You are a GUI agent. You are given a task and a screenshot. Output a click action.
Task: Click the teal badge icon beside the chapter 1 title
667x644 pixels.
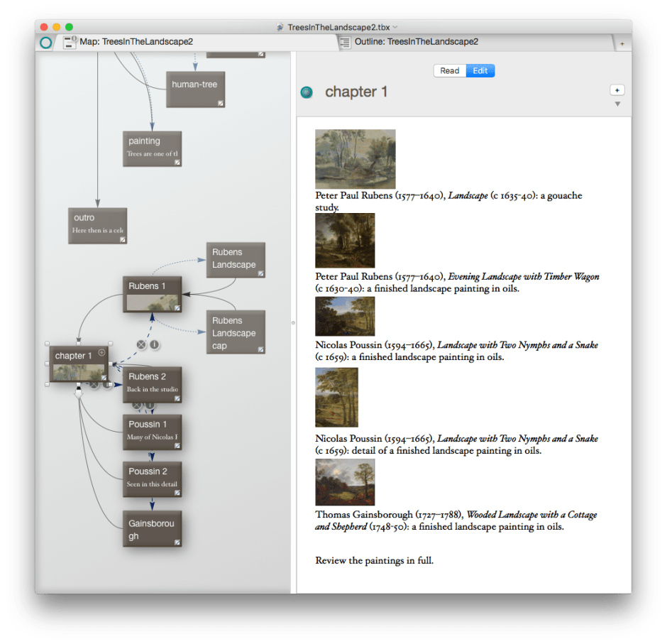tap(307, 92)
